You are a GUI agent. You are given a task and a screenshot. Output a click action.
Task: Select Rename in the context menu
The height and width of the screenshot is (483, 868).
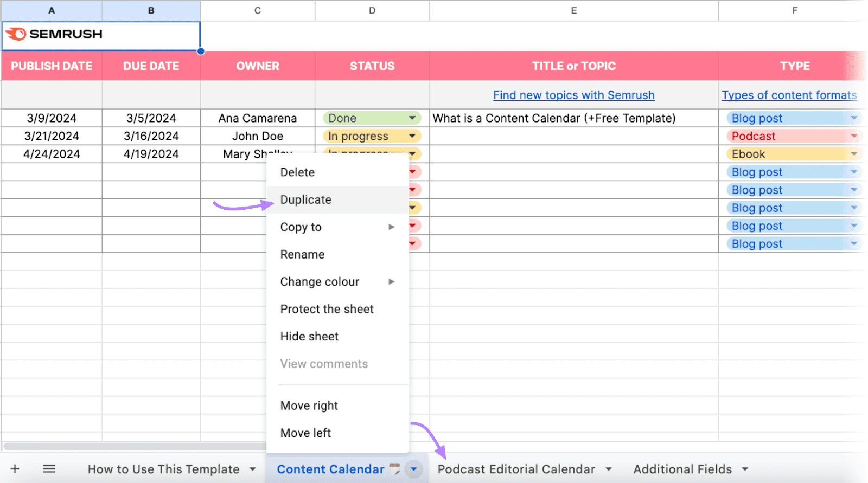302,255
